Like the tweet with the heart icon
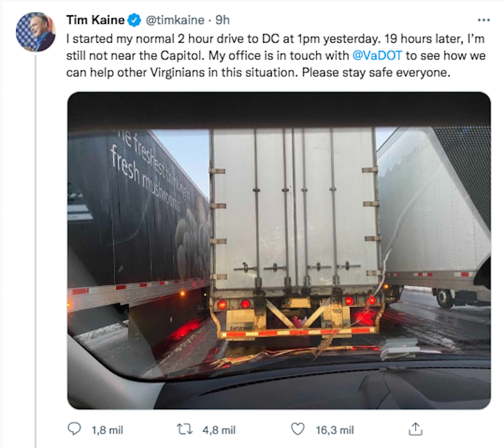Image resolution: width=504 pixels, height=448 pixels. click(297, 430)
